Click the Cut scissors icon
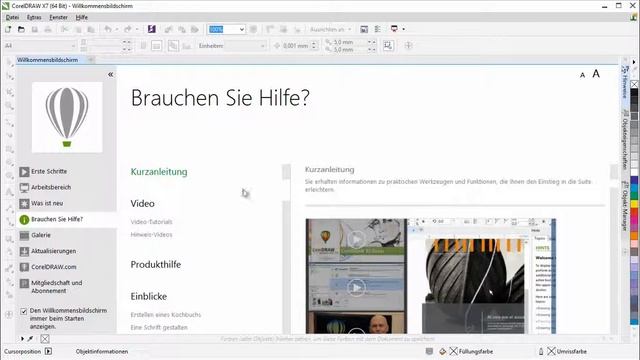 click(x=64, y=29)
